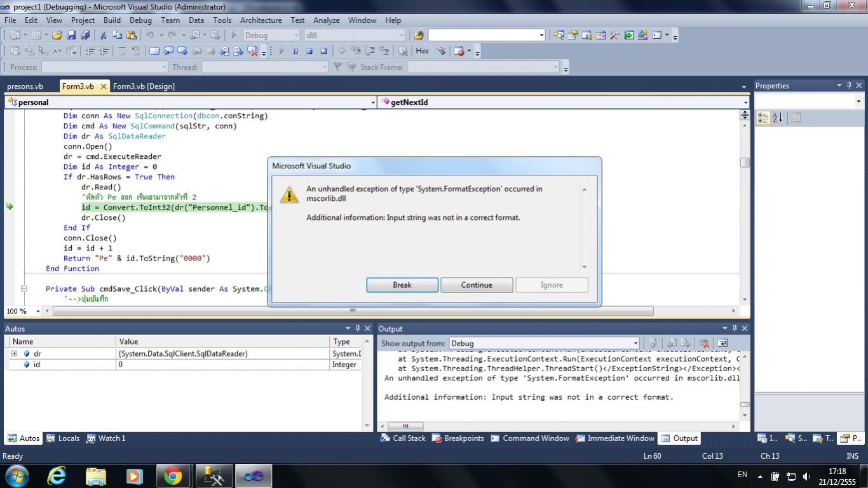Open the Architecture menu
This screenshot has height=488, width=868.
pyautogui.click(x=261, y=20)
